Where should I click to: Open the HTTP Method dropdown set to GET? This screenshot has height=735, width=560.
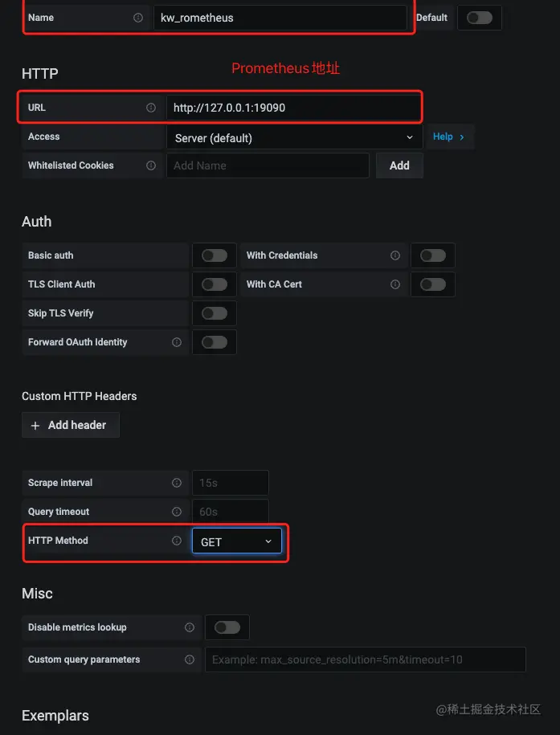(237, 541)
